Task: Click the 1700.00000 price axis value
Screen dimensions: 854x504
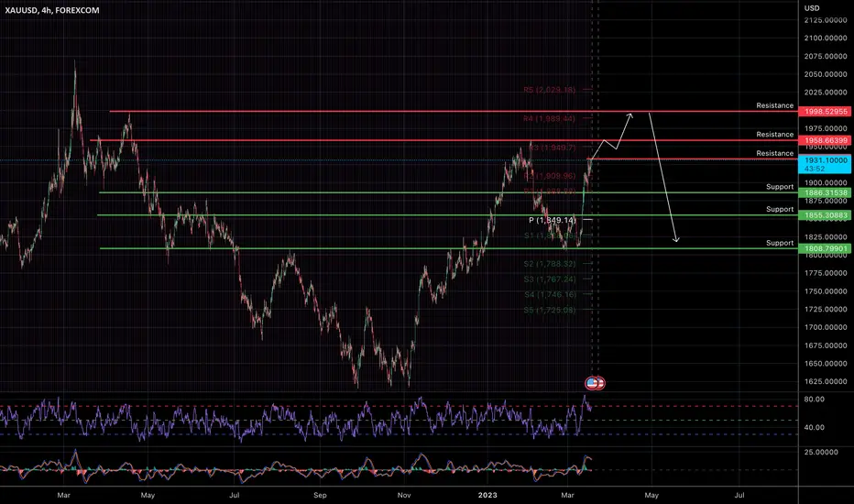Action: (826, 327)
